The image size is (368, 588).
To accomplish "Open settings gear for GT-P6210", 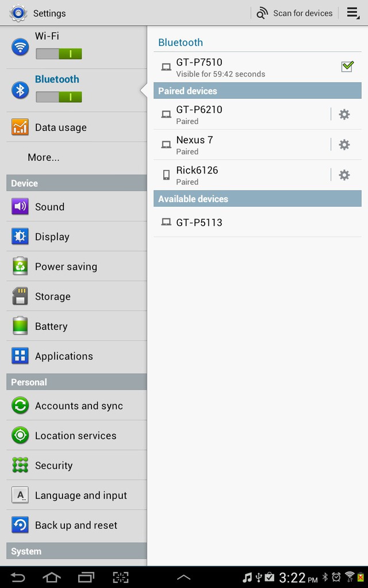I will coord(344,114).
